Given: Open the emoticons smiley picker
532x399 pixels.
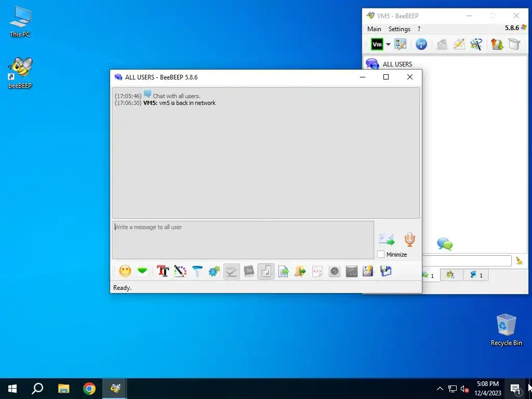Looking at the screenshot, I should [x=125, y=271].
